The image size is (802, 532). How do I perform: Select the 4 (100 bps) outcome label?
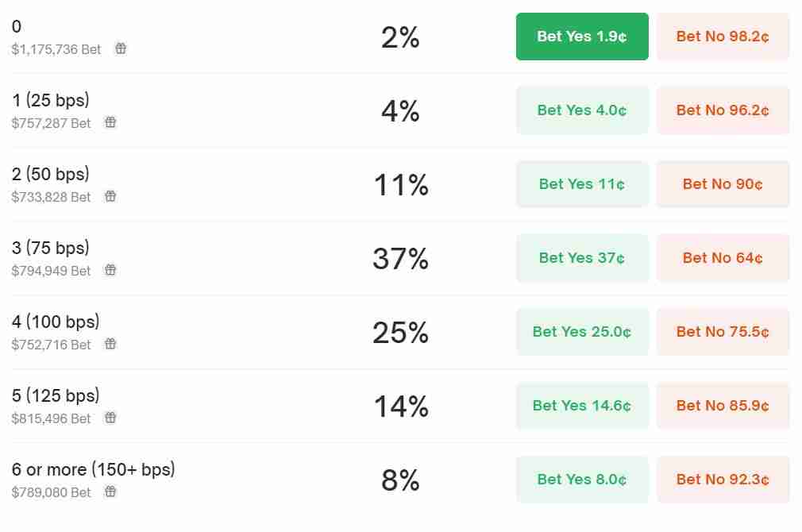click(x=56, y=322)
